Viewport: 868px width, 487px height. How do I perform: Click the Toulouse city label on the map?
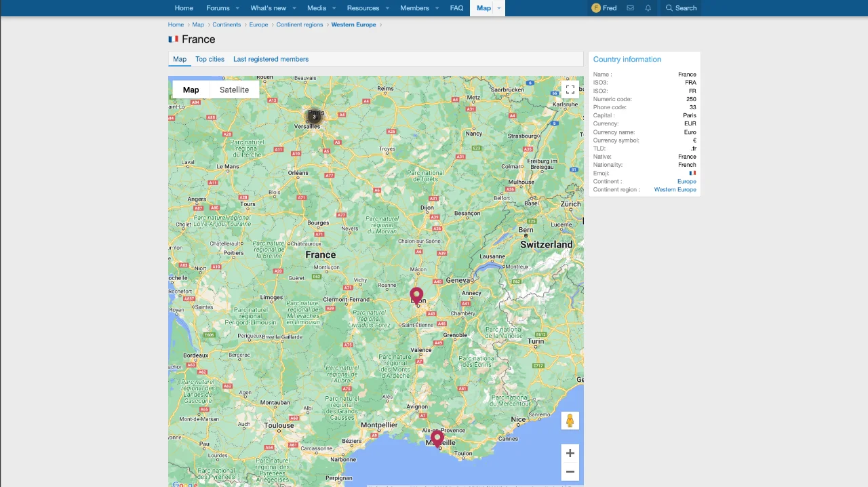click(x=279, y=426)
